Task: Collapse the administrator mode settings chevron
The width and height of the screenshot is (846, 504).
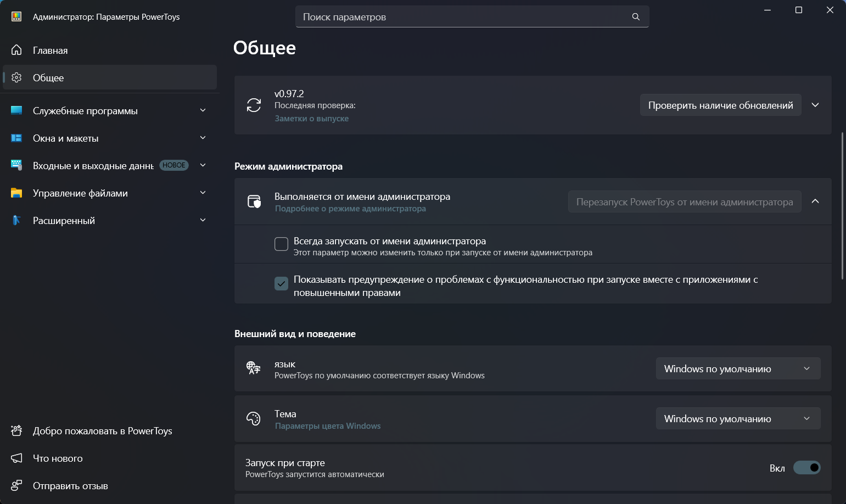Action: [815, 201]
